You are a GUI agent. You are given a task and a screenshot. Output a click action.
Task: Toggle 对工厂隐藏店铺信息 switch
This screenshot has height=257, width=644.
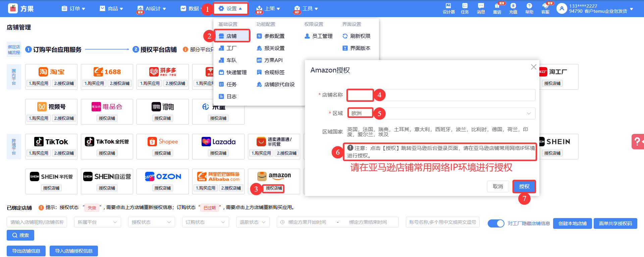click(496, 223)
